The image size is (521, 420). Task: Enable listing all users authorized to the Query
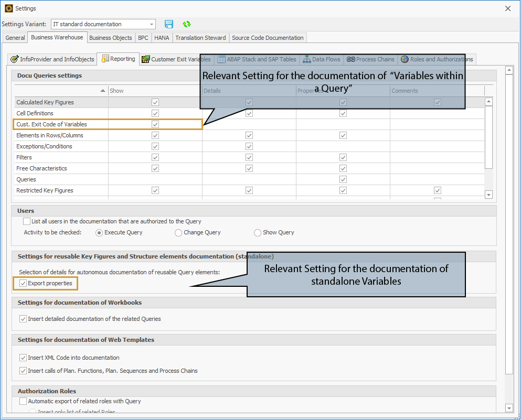pyautogui.click(x=26, y=221)
